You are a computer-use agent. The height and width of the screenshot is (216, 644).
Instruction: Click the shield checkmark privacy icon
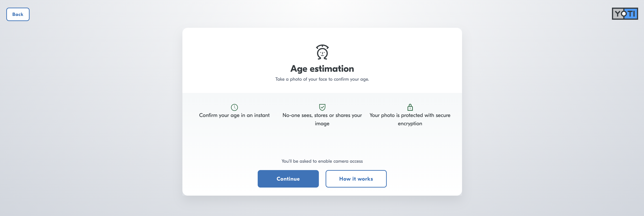(x=322, y=107)
